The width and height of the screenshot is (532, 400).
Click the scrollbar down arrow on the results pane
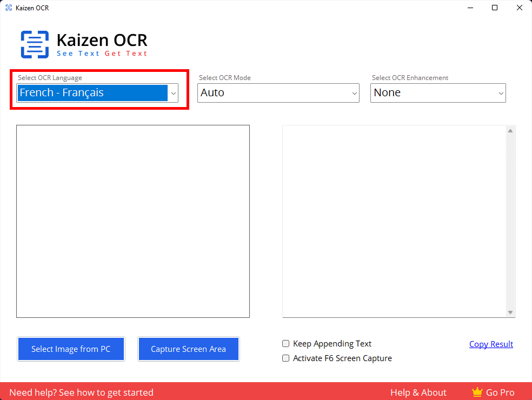(510, 312)
